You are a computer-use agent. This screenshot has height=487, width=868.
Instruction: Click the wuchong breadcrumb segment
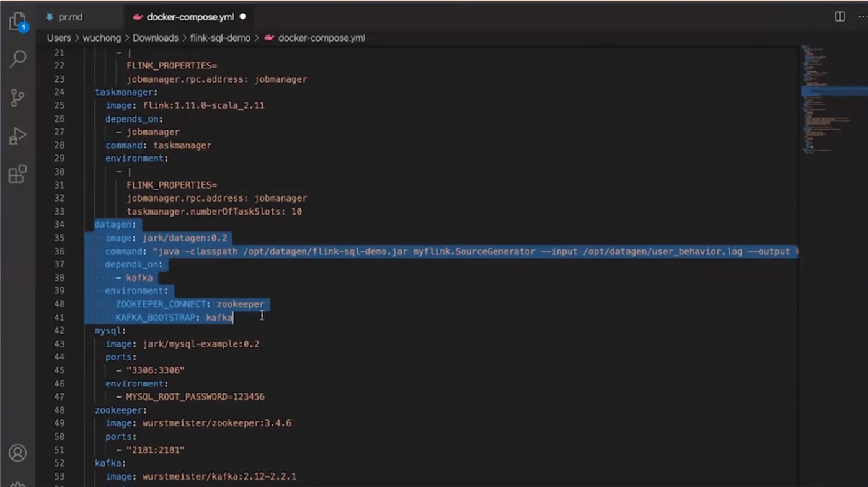click(x=102, y=38)
